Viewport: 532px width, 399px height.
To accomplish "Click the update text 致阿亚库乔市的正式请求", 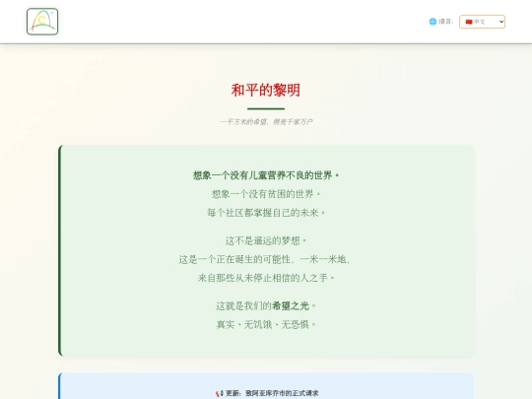I will (x=282, y=393).
